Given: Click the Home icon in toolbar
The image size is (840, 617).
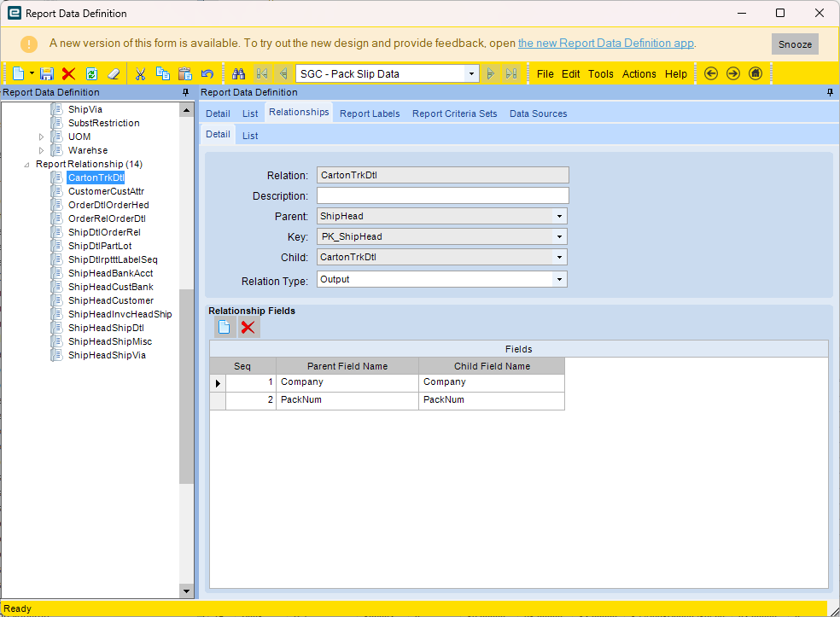Looking at the screenshot, I should click(x=755, y=74).
